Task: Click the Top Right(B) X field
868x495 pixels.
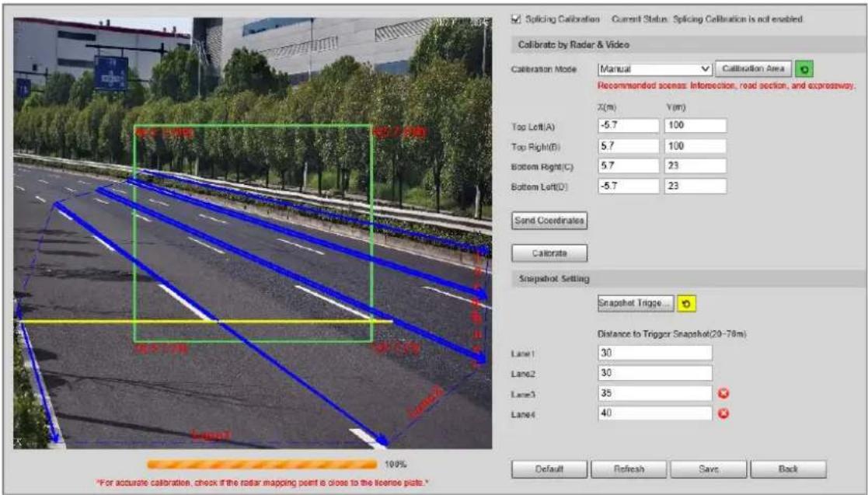Action: [x=629, y=145]
